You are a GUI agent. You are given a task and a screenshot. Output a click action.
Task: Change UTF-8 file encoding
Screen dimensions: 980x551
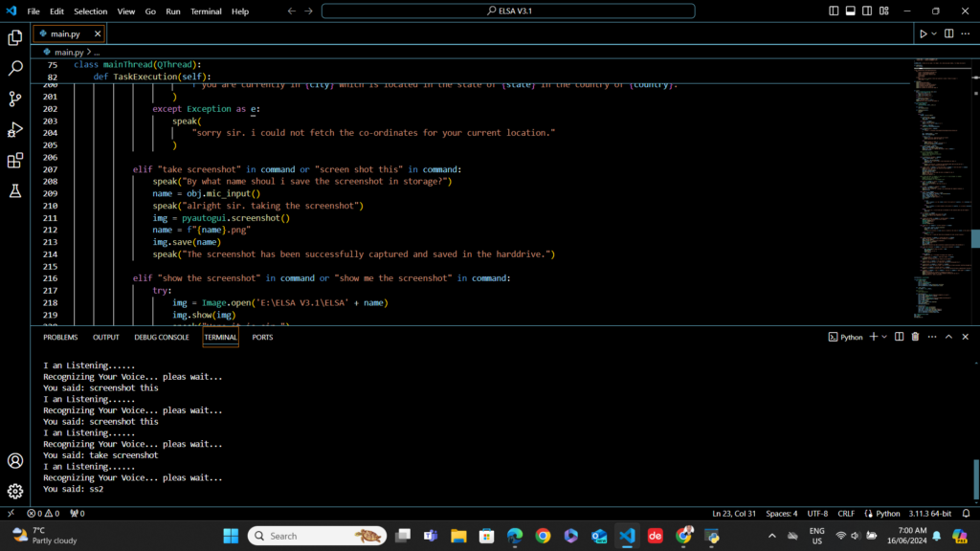817,514
